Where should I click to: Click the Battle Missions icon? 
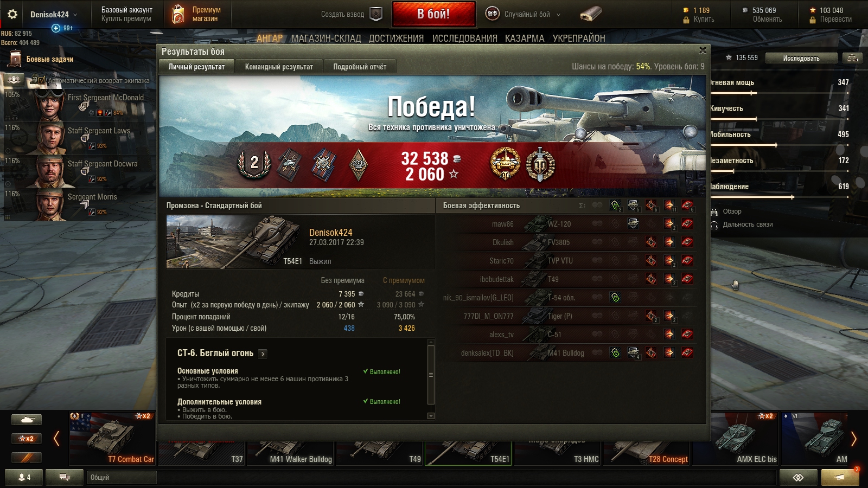15,59
